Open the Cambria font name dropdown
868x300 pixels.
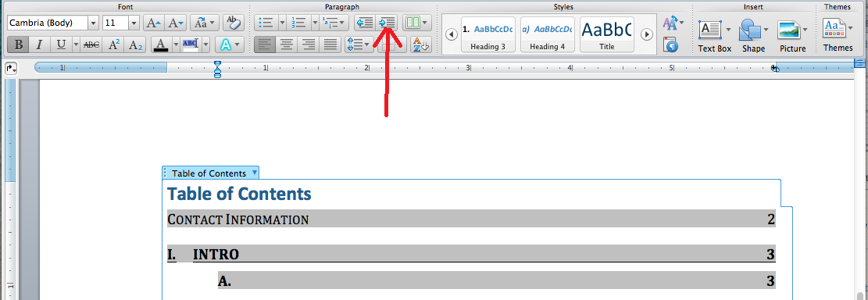(x=93, y=23)
